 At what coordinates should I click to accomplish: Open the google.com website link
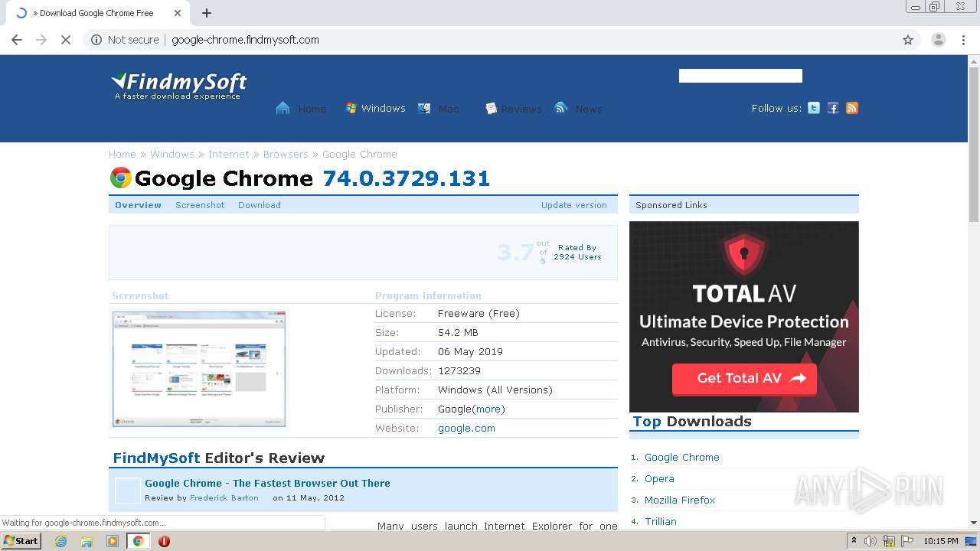(466, 428)
